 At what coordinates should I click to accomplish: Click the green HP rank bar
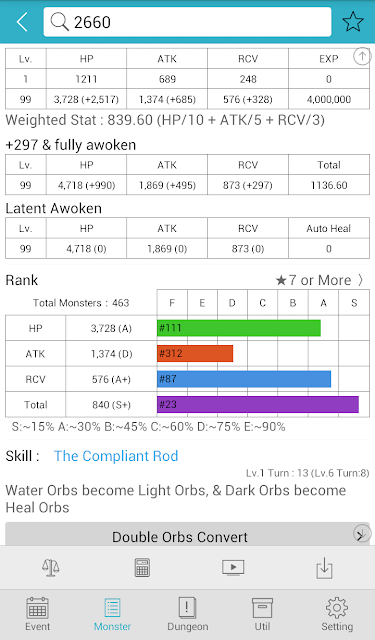239,328
